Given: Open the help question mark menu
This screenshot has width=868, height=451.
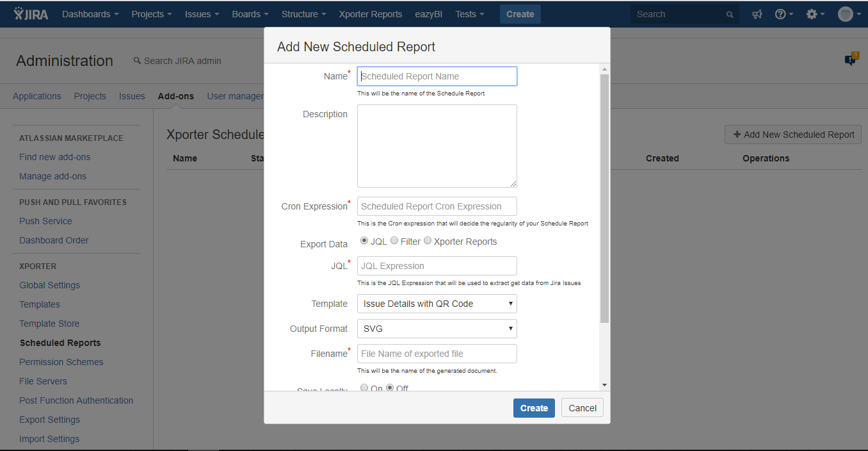Looking at the screenshot, I should (x=784, y=14).
